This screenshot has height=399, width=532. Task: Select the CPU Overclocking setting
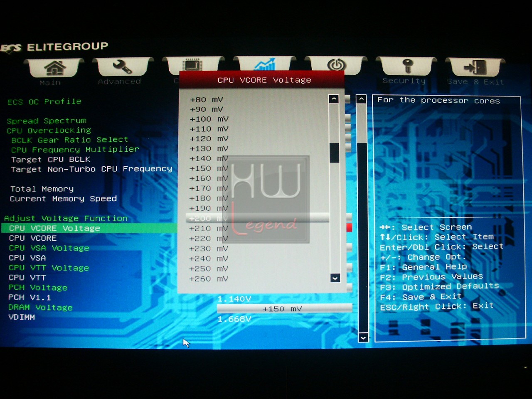(x=49, y=130)
